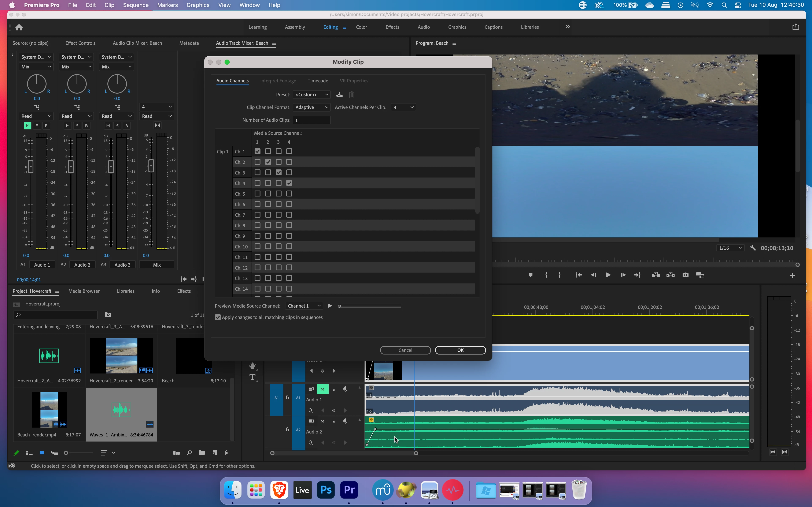
Task: Click the Cancel button
Action: coord(405,350)
